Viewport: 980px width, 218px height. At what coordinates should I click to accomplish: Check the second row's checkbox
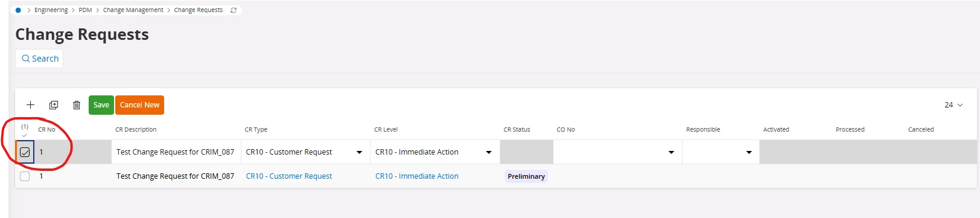tap(25, 176)
